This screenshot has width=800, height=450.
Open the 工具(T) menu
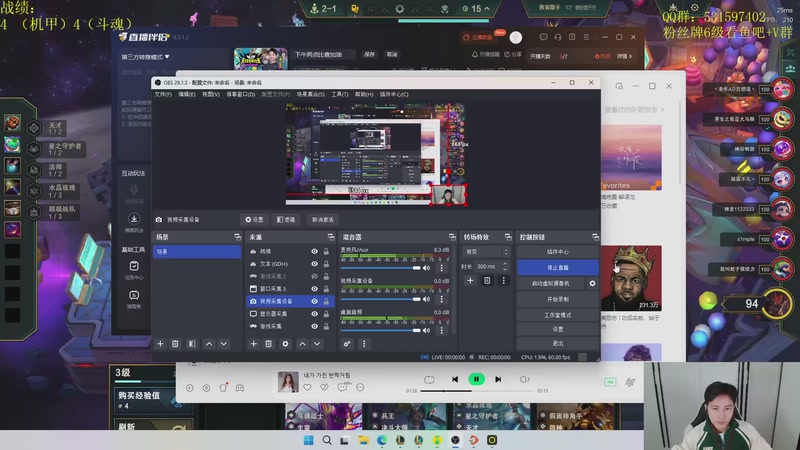(340, 94)
